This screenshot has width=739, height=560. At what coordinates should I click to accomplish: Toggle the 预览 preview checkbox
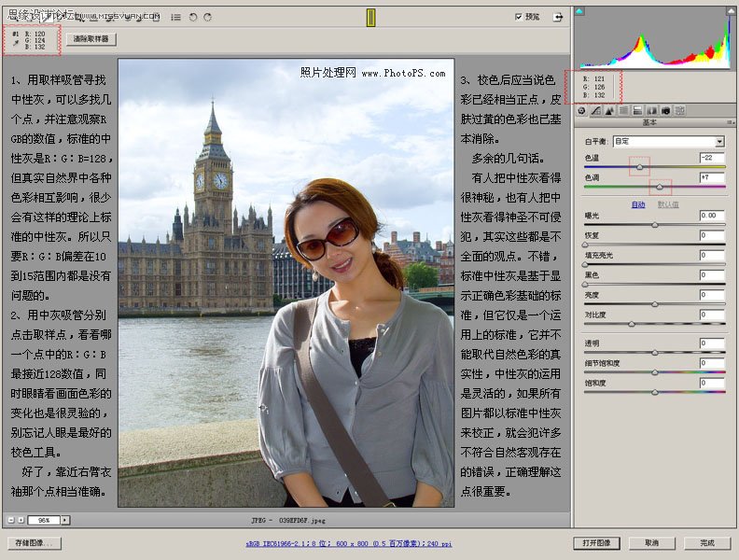tap(519, 17)
